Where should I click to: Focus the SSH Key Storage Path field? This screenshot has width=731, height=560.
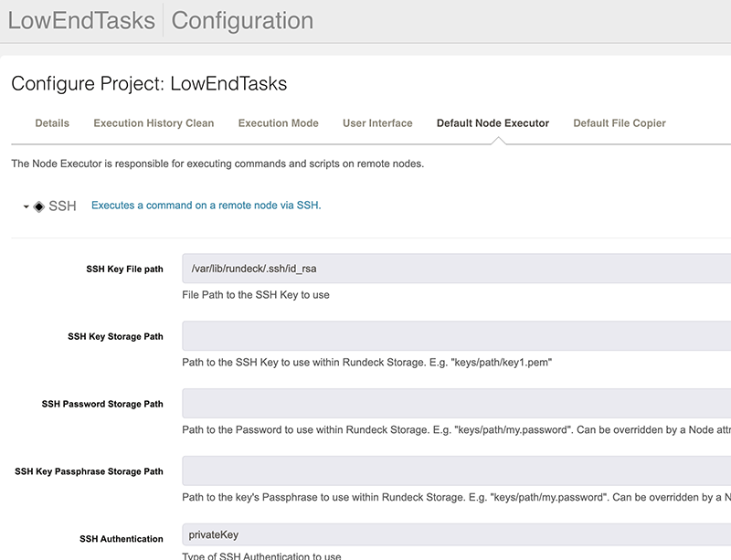coord(456,335)
